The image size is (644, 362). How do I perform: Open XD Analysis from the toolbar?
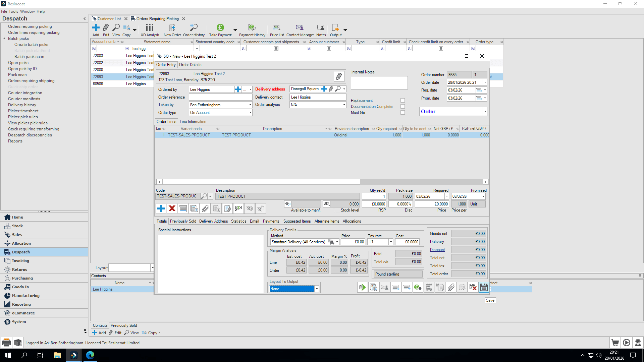(x=150, y=30)
